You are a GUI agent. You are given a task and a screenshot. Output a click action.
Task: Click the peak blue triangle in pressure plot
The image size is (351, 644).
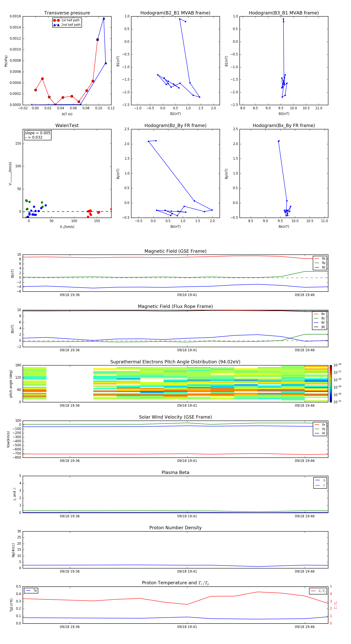pyautogui.click(x=104, y=18)
